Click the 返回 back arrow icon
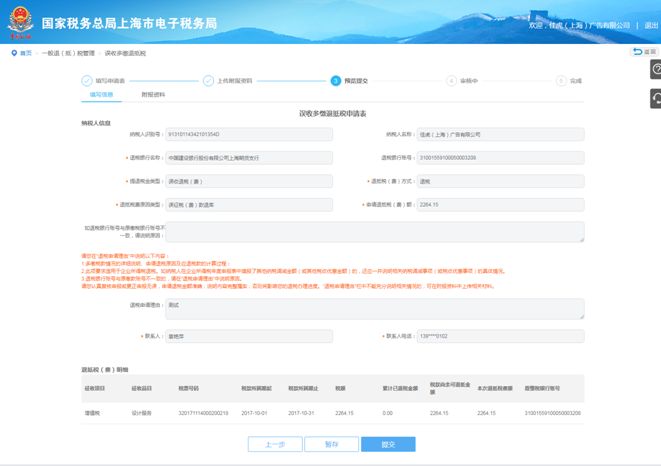 pyautogui.click(x=638, y=52)
